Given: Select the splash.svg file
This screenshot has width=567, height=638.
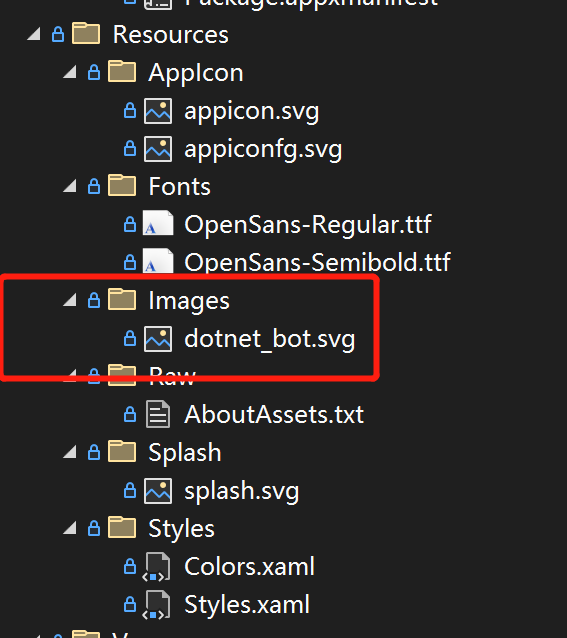Looking at the screenshot, I should click(x=242, y=491).
